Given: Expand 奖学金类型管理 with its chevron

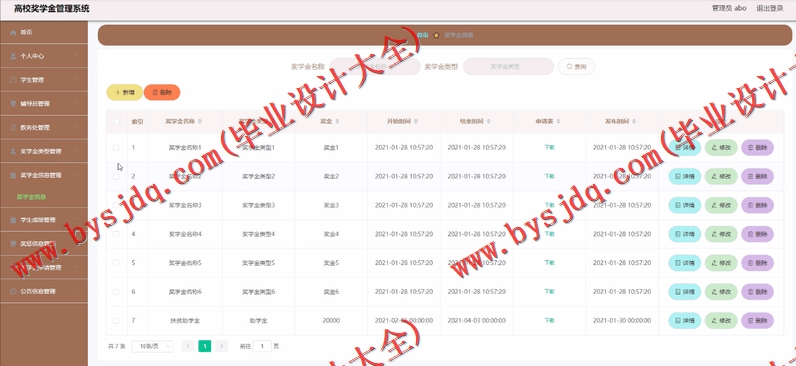Looking at the screenshot, I should (77, 151).
